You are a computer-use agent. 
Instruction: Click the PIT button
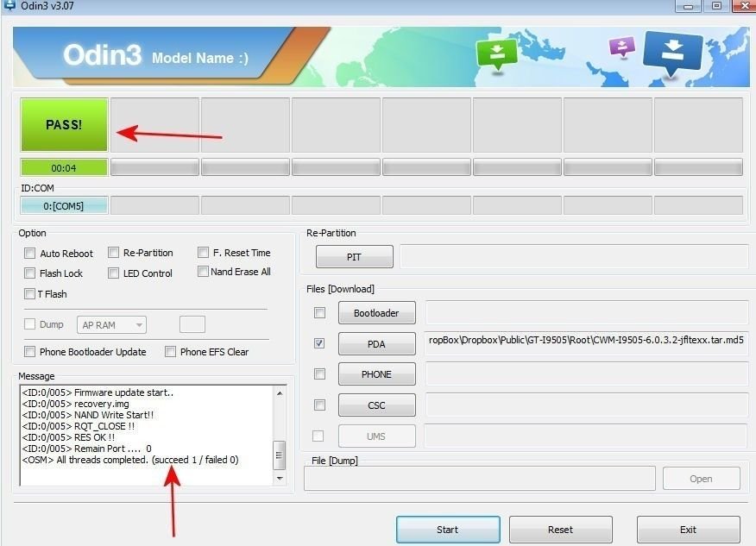pyautogui.click(x=355, y=257)
